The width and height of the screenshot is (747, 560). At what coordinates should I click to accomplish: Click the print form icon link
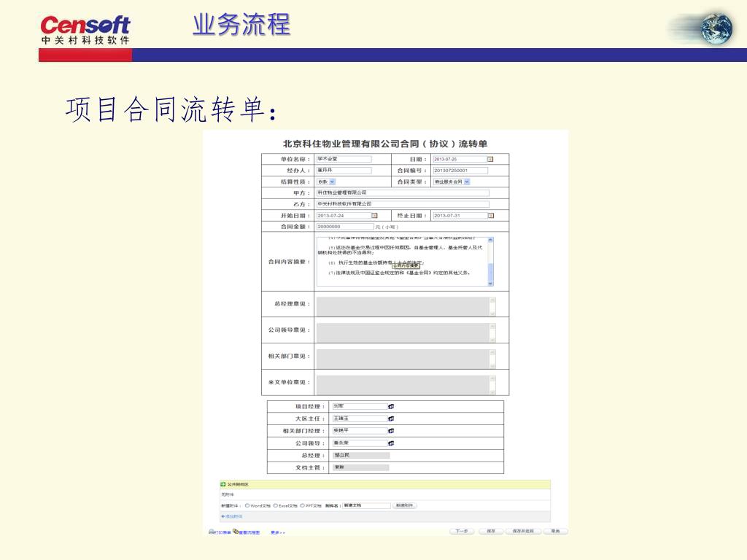pyautogui.click(x=220, y=532)
